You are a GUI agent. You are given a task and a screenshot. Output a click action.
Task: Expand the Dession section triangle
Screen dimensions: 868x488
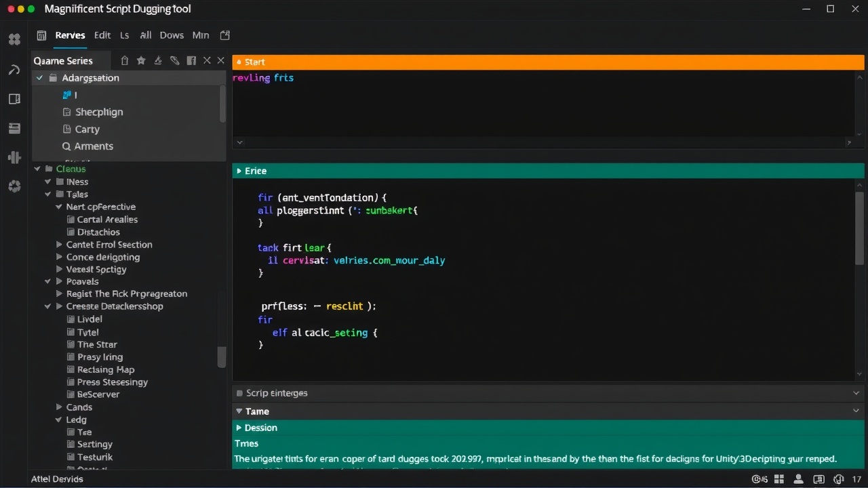[239, 428]
